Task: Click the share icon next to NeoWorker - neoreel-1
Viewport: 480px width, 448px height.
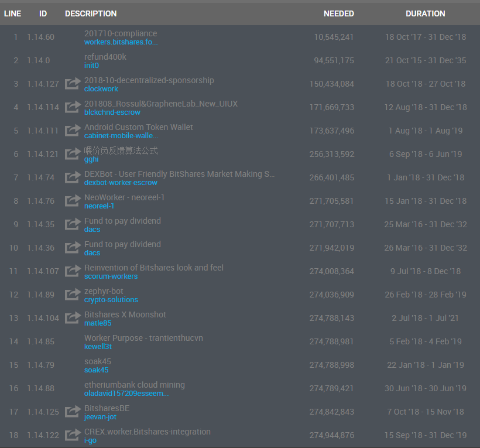Action: 73,201
